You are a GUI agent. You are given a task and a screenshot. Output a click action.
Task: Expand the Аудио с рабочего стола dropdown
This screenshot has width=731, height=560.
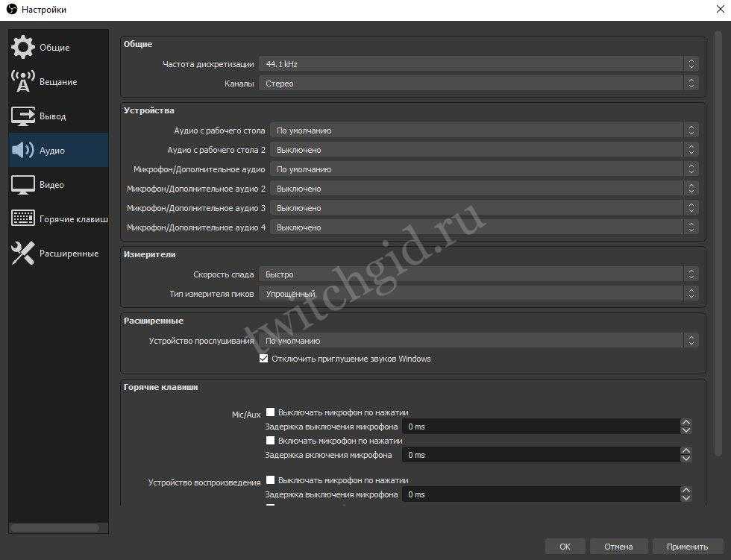(484, 130)
